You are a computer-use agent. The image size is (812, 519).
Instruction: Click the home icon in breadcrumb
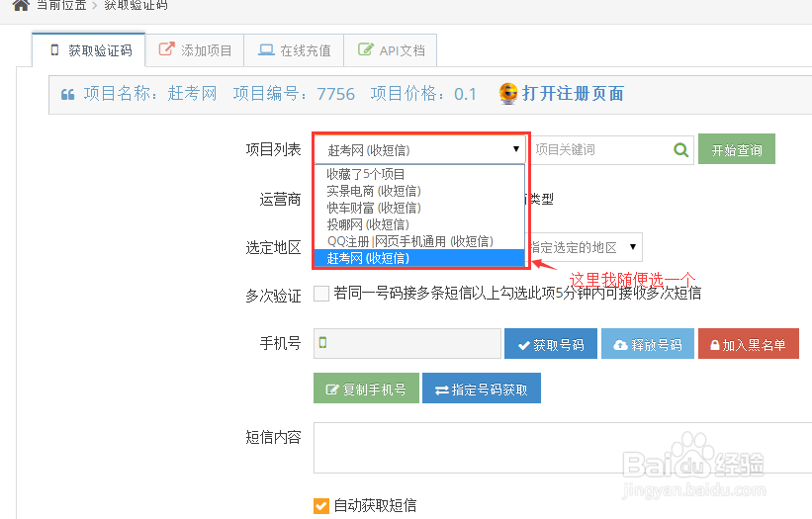point(21,5)
